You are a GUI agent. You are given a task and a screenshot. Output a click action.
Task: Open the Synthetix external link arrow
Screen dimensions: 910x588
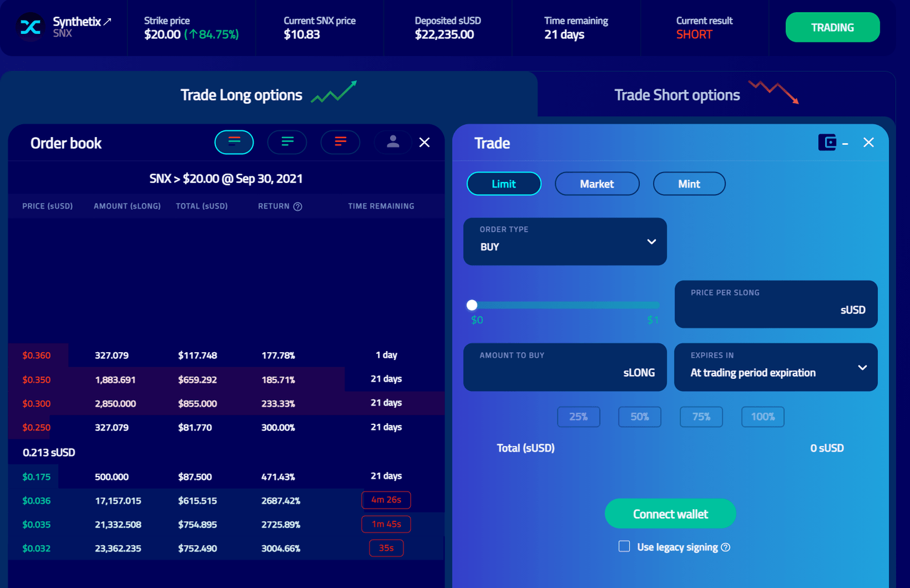(x=107, y=21)
